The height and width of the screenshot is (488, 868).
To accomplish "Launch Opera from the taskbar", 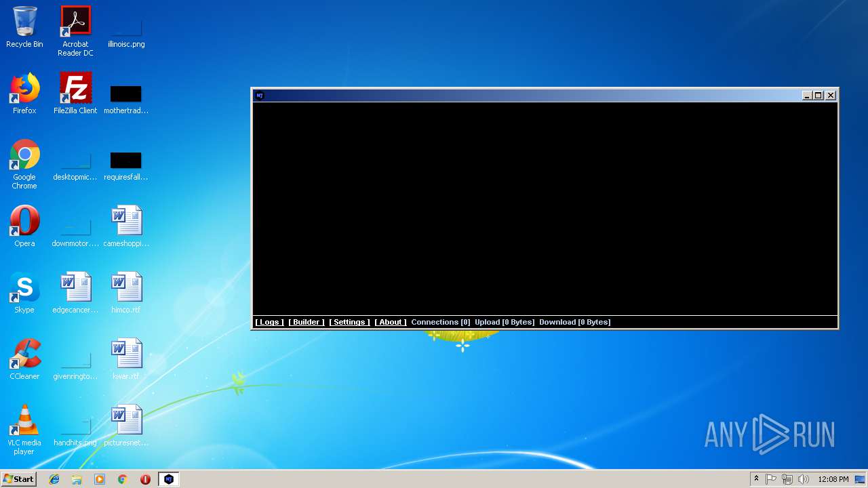I will pyautogui.click(x=145, y=479).
